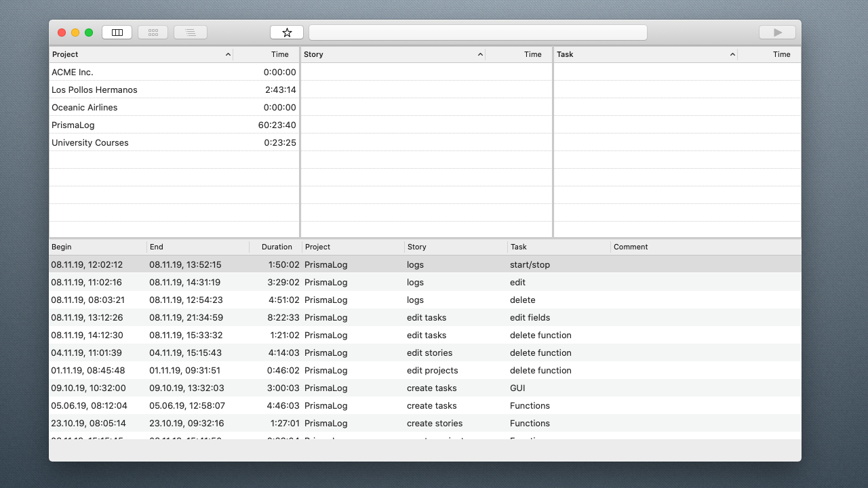Click the 0:23:25 time value
Viewport: 868px width, 488px height.
click(280, 142)
